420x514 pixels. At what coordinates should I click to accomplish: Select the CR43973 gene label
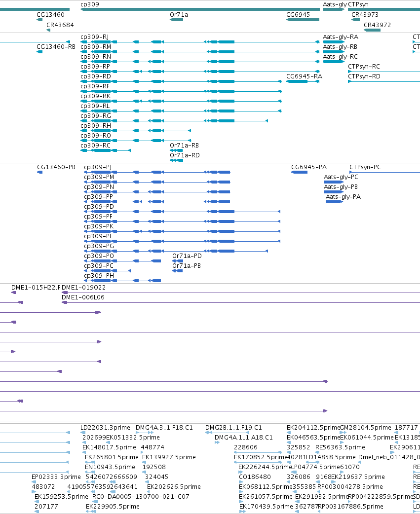pyautogui.click(x=365, y=15)
